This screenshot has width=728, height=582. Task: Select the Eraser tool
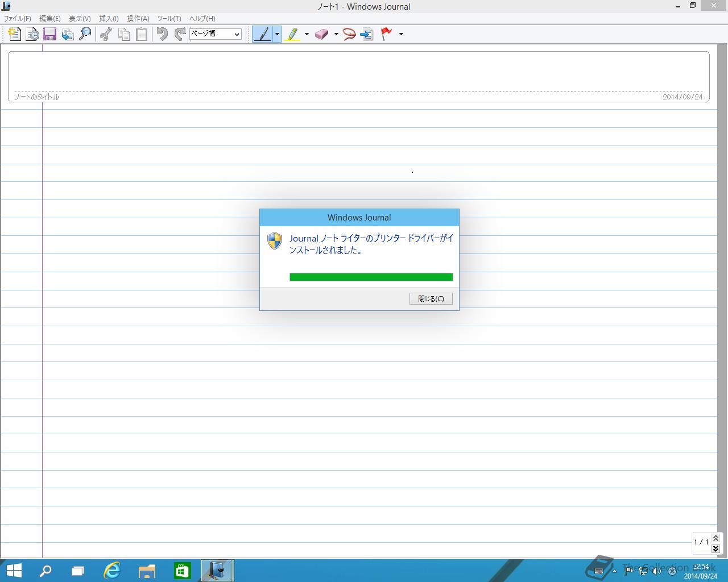point(322,34)
